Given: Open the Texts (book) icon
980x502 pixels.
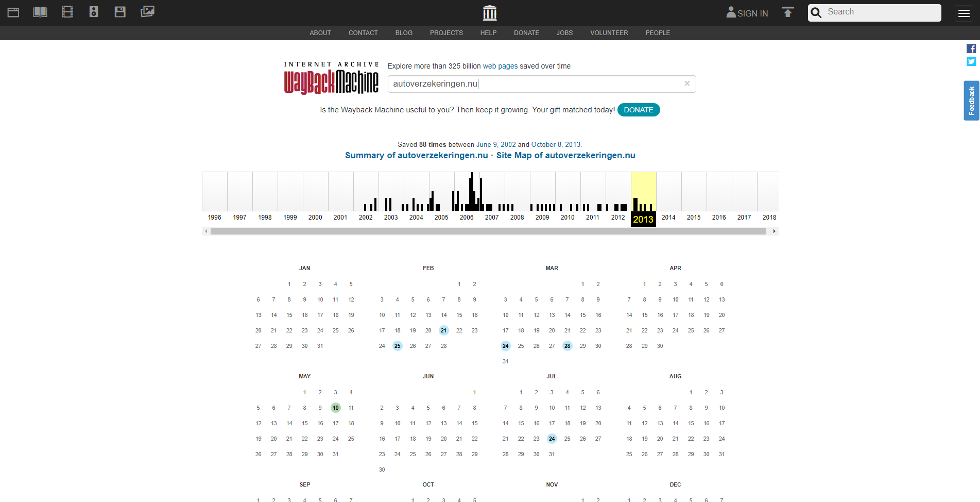Looking at the screenshot, I should [40, 12].
